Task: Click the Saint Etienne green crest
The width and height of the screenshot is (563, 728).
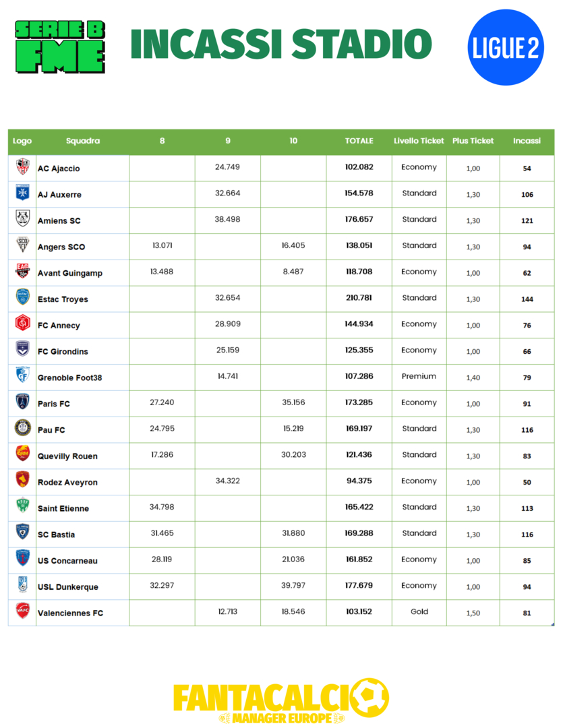Action: tap(22, 507)
